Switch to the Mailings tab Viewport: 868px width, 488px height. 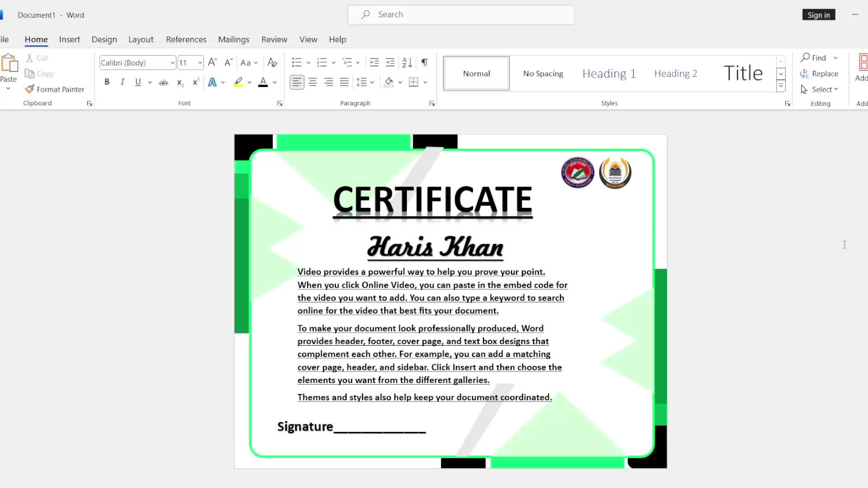[x=234, y=39]
